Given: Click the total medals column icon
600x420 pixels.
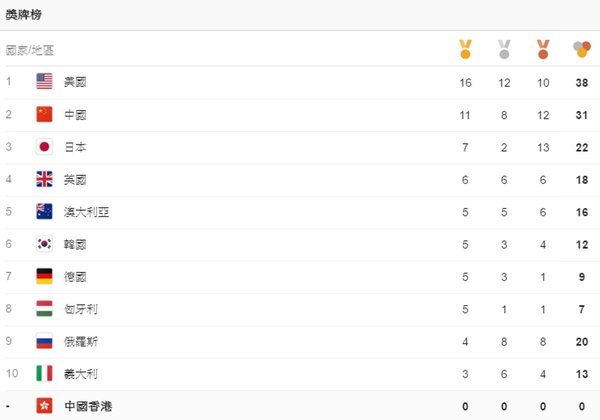Looking at the screenshot, I should [582, 49].
